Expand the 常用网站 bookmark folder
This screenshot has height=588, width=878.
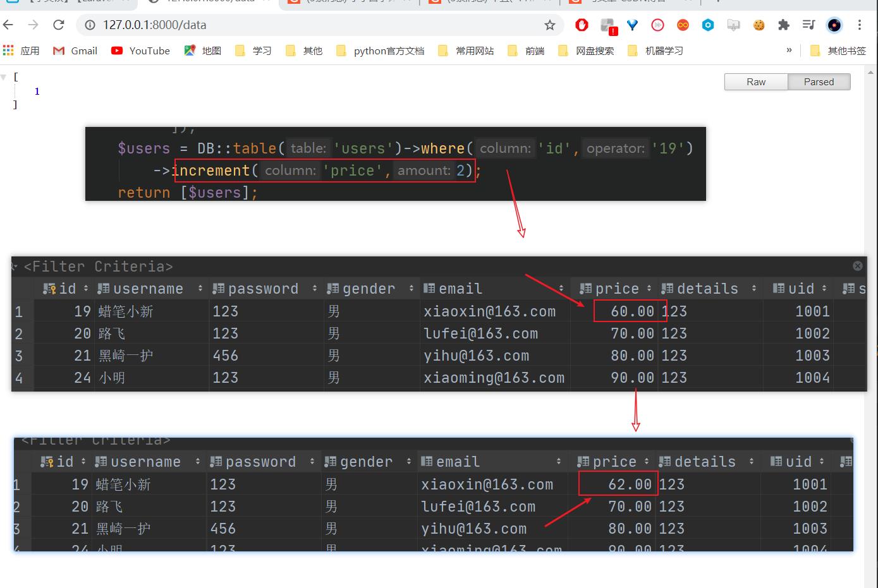coord(466,51)
